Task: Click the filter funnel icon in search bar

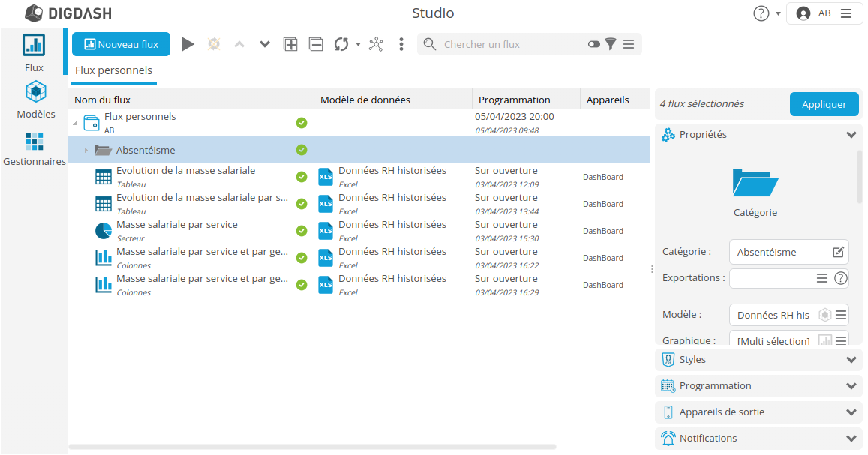Action: [611, 44]
